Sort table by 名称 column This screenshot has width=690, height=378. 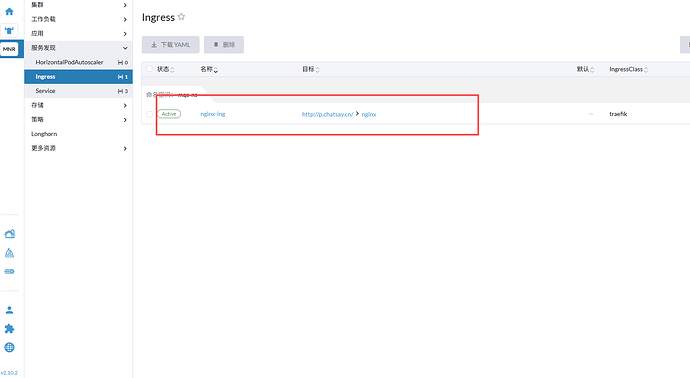pyautogui.click(x=209, y=69)
